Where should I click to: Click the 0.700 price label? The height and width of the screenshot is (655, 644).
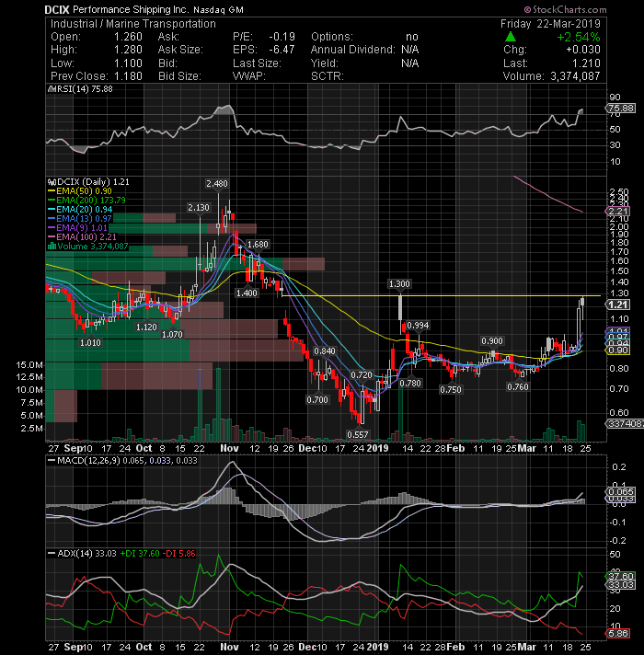(x=317, y=400)
